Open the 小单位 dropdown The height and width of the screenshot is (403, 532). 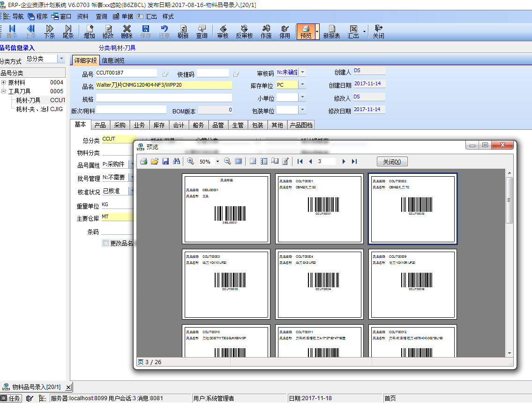[302, 97]
